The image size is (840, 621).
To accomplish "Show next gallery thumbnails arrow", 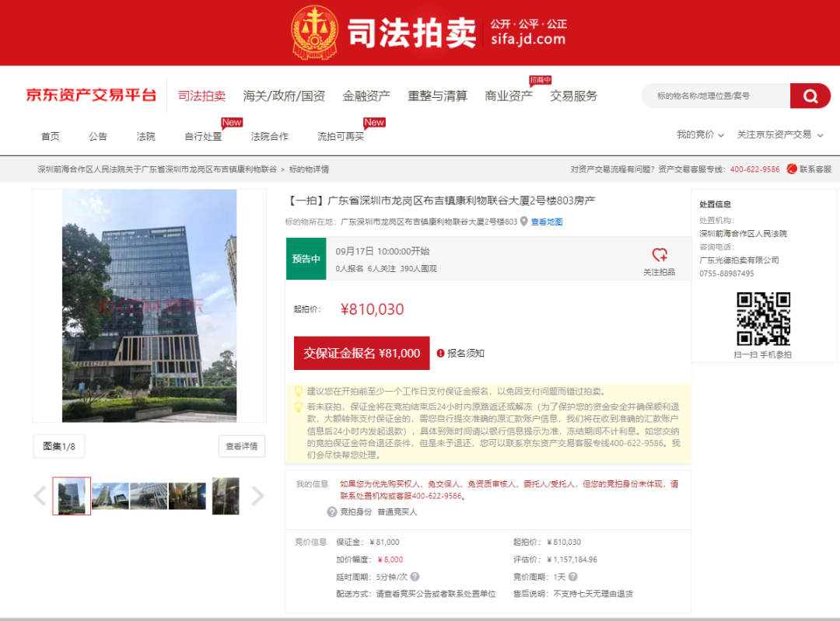I will pyautogui.click(x=257, y=496).
